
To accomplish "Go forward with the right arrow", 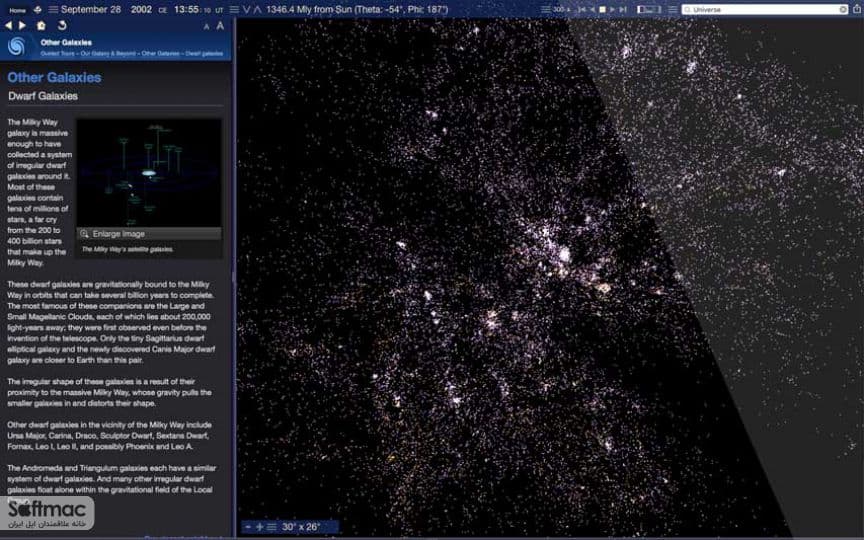I will pyautogui.click(x=22, y=25).
